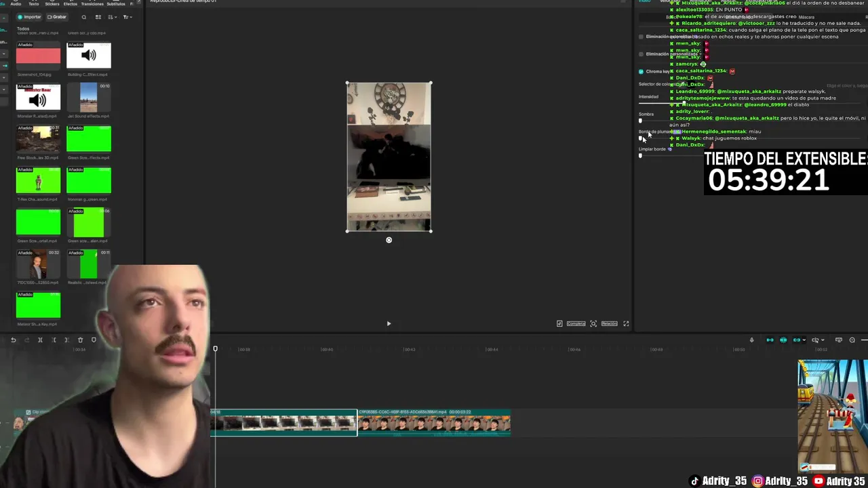Image resolution: width=868 pixels, height=488 pixels.
Task: Move the Limpiar borde slider handle
Action: point(640,156)
